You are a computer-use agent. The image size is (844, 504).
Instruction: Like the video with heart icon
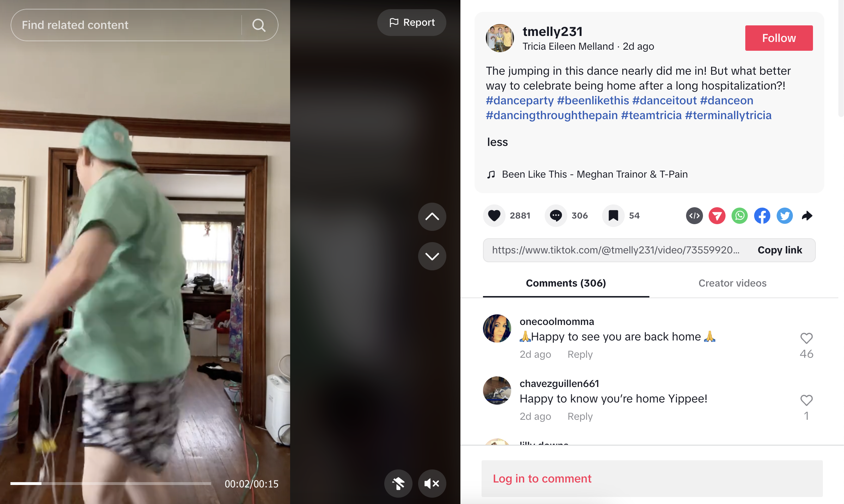click(x=494, y=216)
